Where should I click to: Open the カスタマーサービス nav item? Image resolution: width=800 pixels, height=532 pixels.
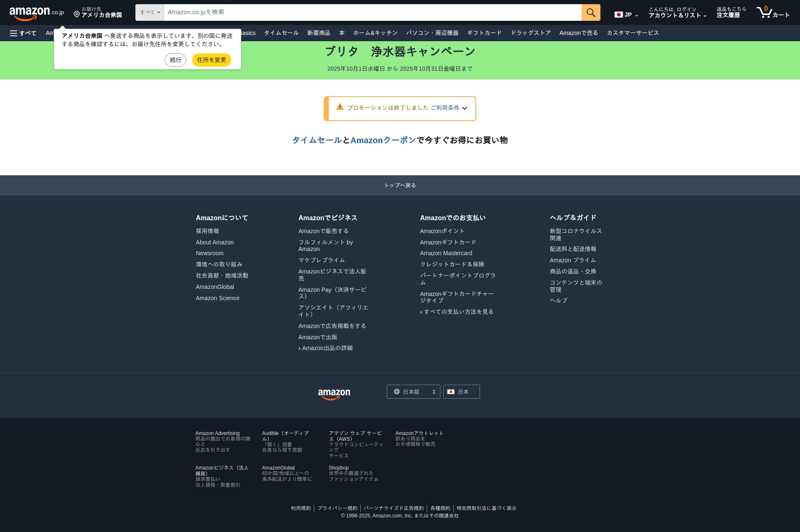(x=633, y=33)
